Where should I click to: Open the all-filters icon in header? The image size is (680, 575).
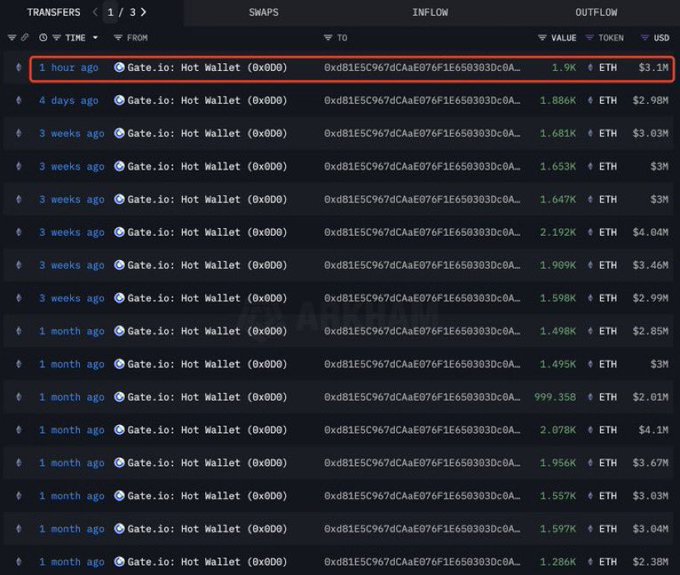(x=12, y=38)
